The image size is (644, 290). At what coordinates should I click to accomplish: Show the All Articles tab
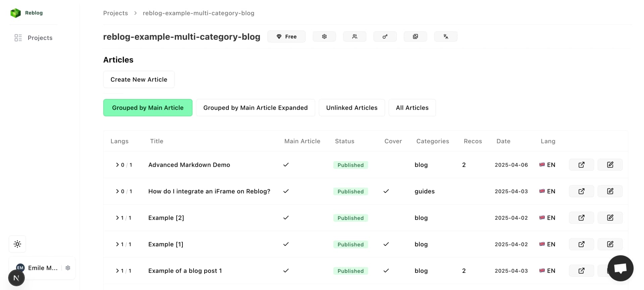click(412, 108)
